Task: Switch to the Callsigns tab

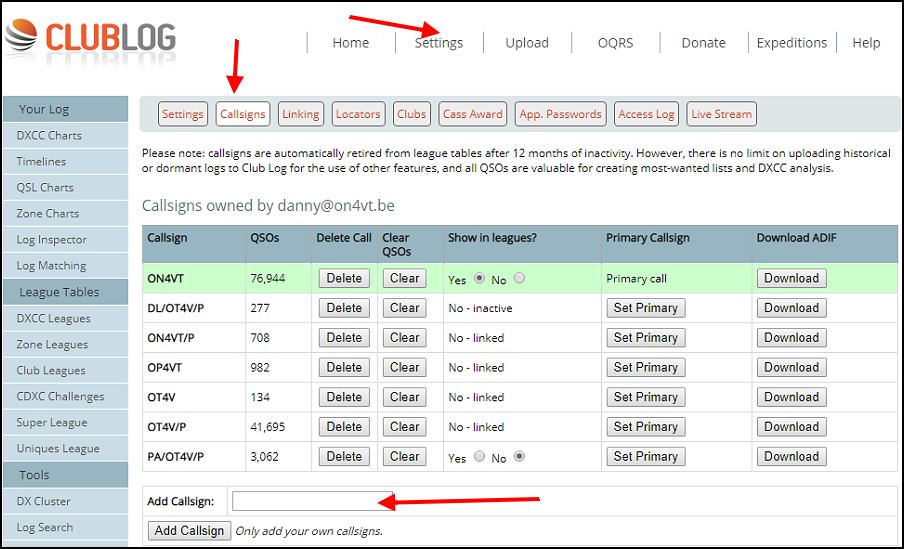Action: pyautogui.click(x=243, y=114)
